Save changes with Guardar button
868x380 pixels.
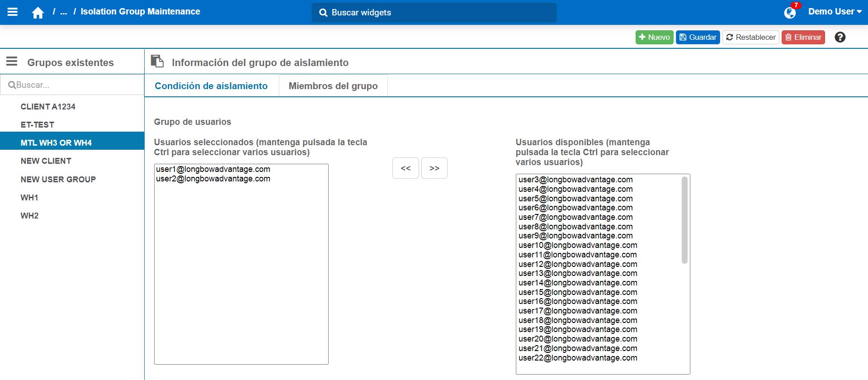coord(698,37)
